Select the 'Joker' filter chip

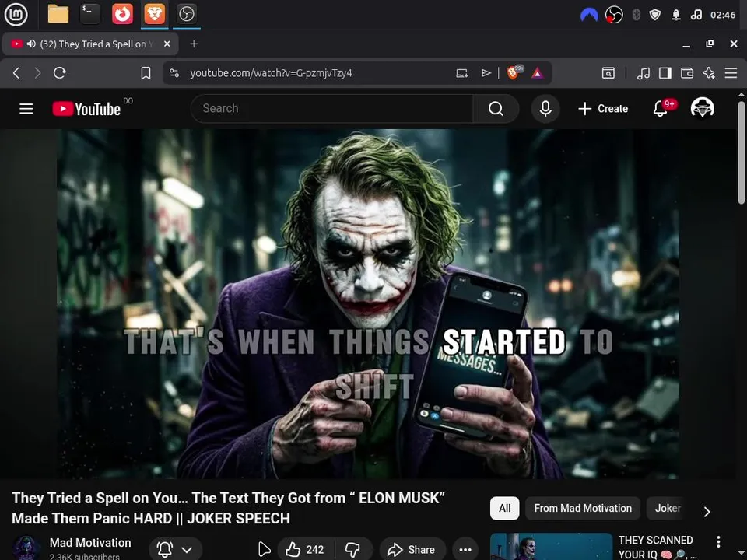pos(667,508)
